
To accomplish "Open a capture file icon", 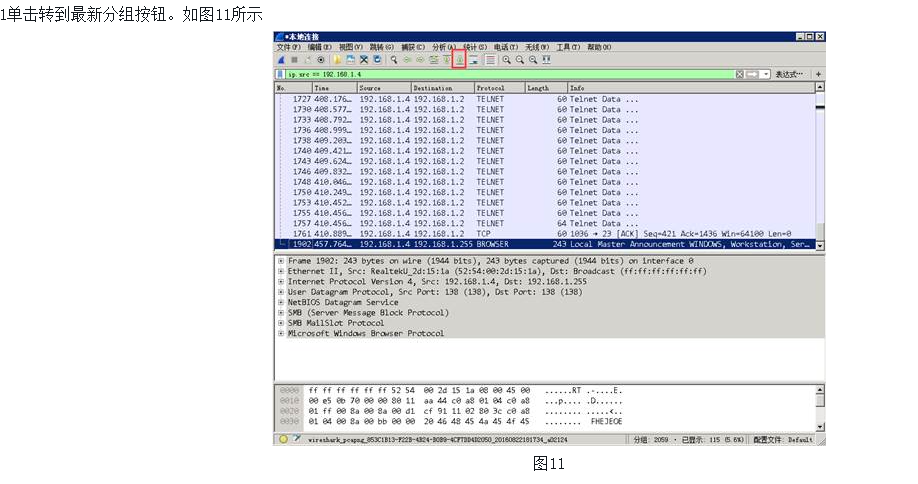I will tap(337, 60).
